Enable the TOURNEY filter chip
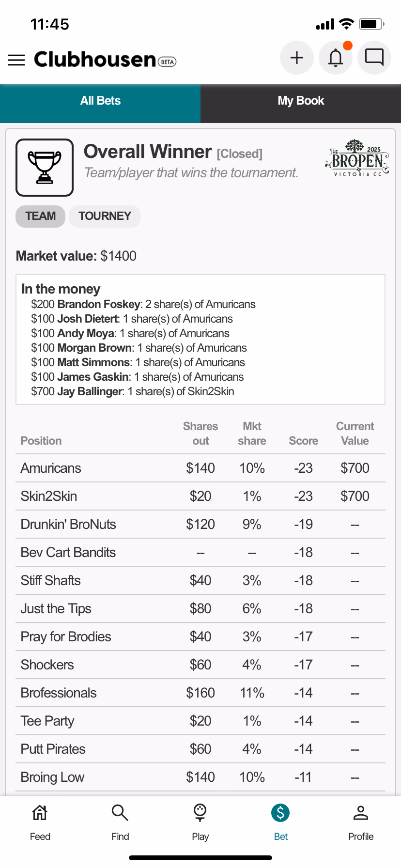This screenshot has height=868, width=401. coord(105,217)
